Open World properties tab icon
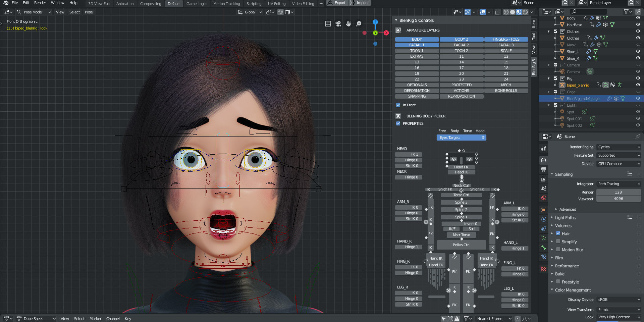 [x=544, y=198]
